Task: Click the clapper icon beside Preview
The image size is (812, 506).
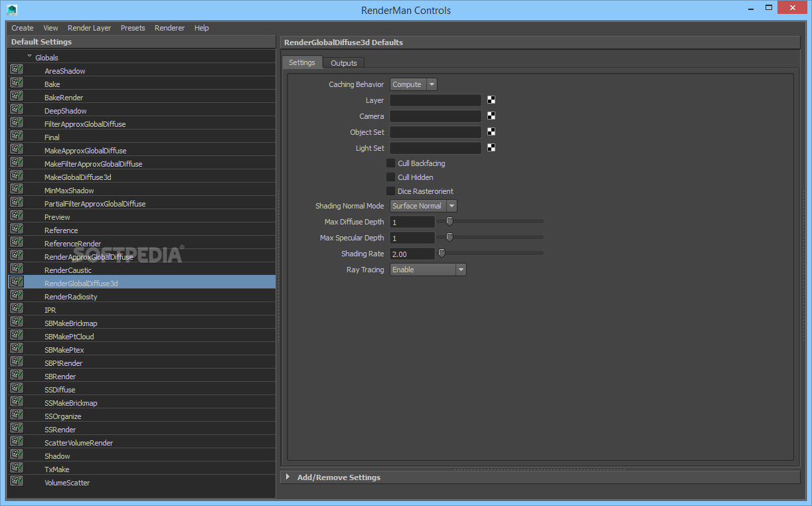Action: pyautogui.click(x=17, y=215)
